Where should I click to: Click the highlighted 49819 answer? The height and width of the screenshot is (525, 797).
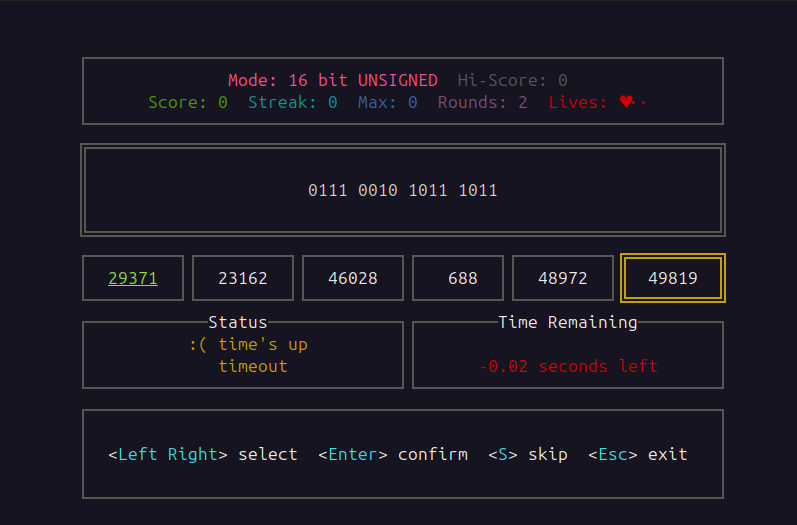673,278
